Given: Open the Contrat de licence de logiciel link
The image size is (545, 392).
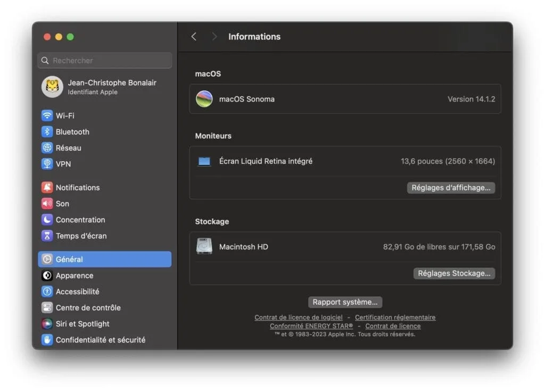Looking at the screenshot, I should click(298, 317).
